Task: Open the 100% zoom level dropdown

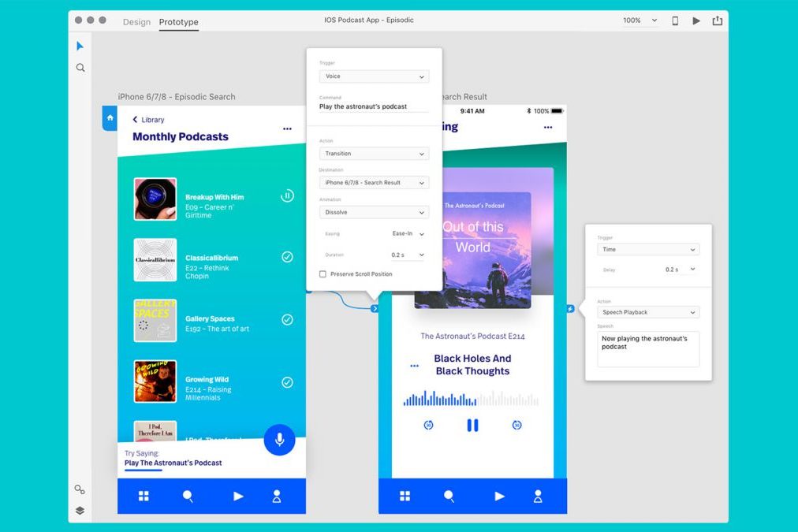Action: click(640, 20)
